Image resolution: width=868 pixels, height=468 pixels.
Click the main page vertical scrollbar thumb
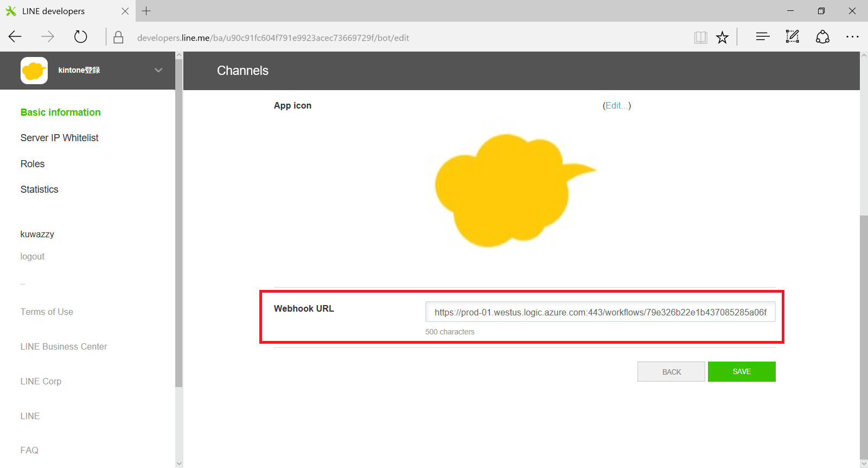(x=864, y=337)
